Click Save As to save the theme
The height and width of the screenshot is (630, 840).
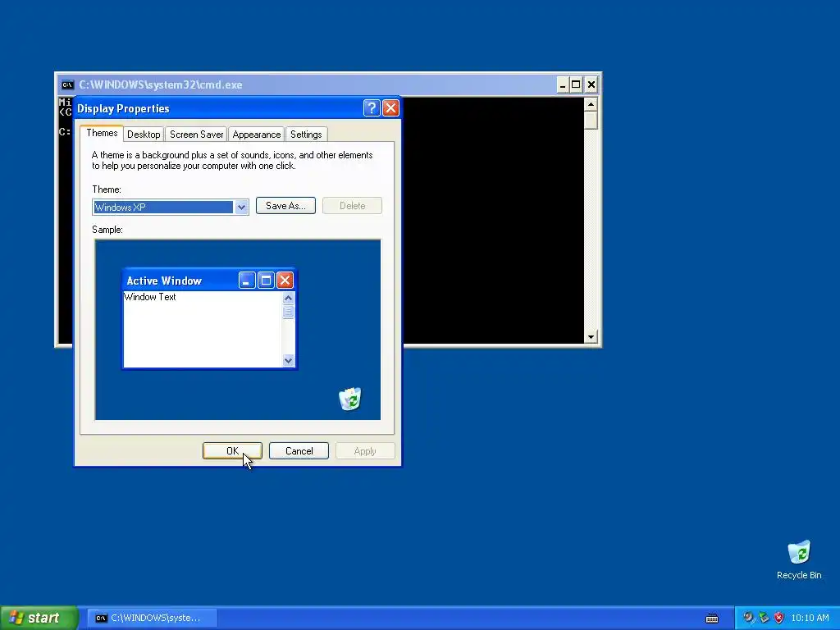click(x=285, y=206)
